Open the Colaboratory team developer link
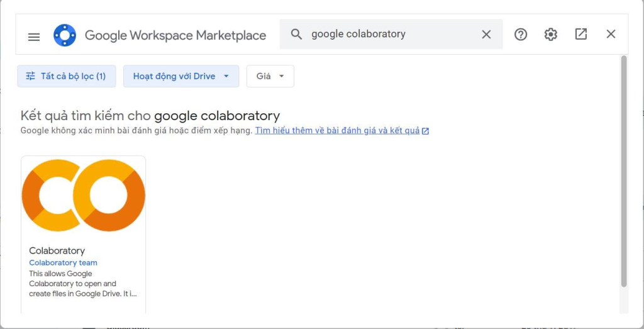This screenshot has height=329, width=644. [x=64, y=263]
